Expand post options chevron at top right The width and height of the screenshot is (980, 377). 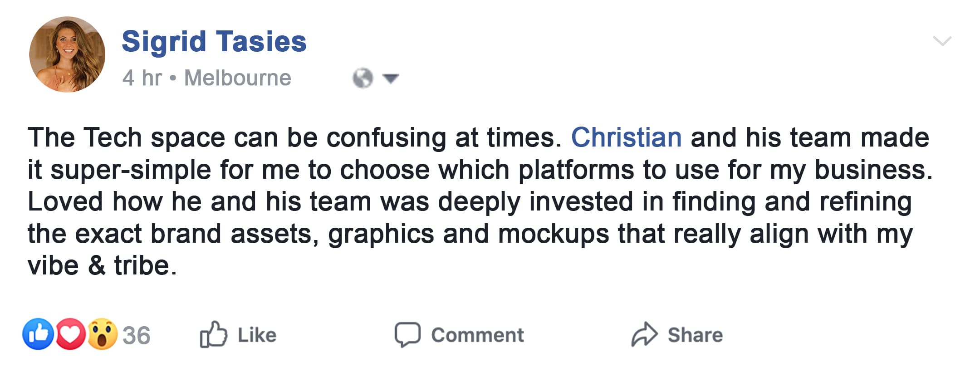coord(942,41)
